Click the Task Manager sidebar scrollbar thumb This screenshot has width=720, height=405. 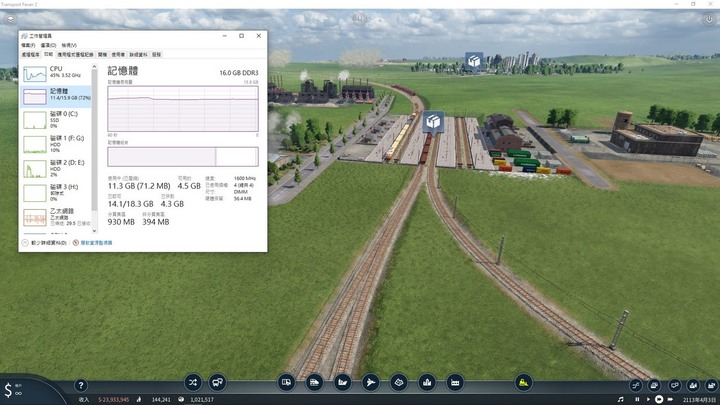(x=95, y=140)
